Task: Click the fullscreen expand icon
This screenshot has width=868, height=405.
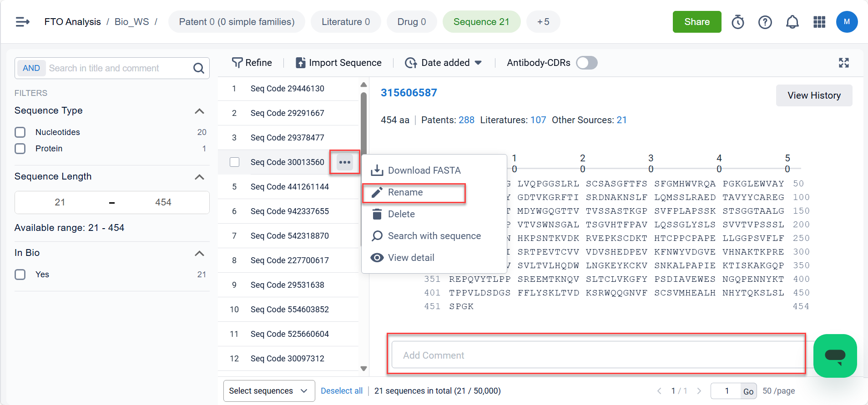Action: [843, 63]
